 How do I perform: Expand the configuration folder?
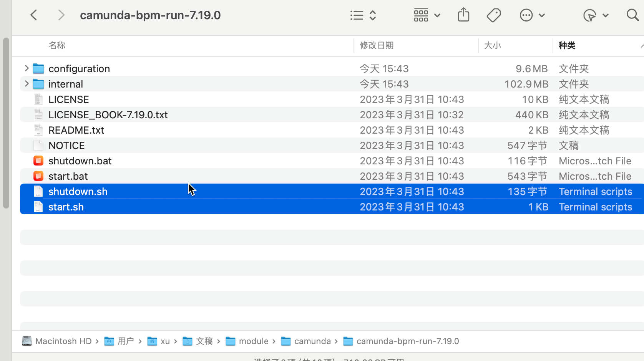tap(27, 68)
